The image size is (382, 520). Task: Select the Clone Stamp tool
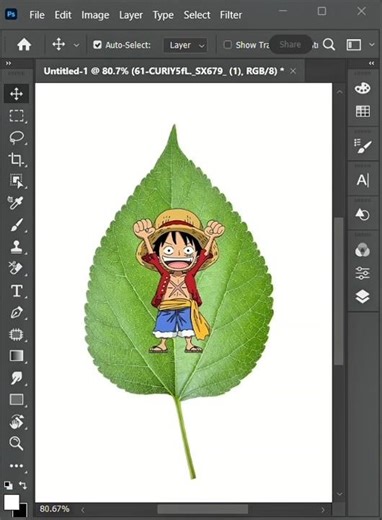[x=16, y=247]
